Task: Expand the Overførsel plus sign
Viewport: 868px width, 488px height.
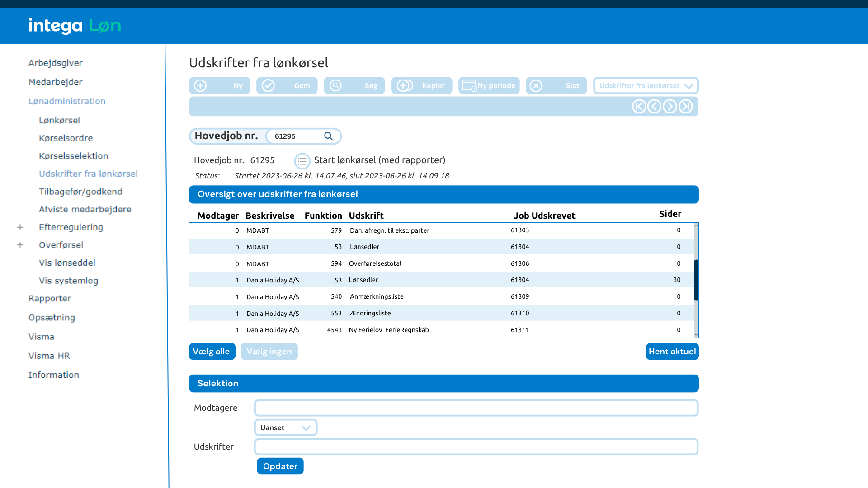Action: pyautogui.click(x=20, y=245)
